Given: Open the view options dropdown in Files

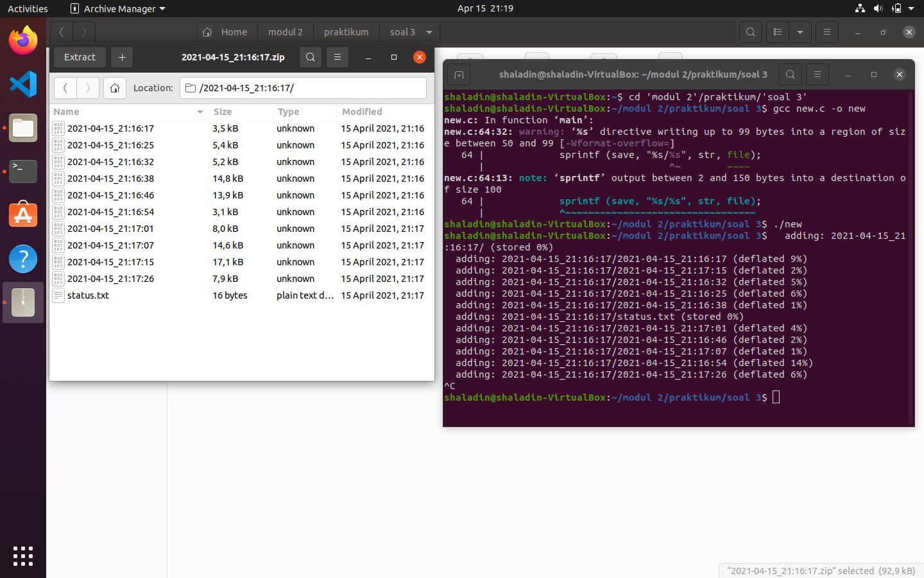Looking at the screenshot, I should coord(800,31).
